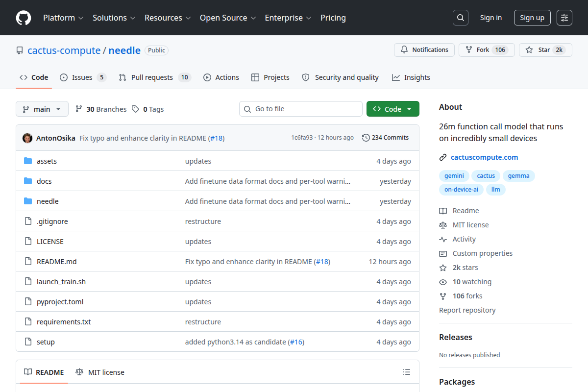View 30 Branches

pyautogui.click(x=101, y=109)
